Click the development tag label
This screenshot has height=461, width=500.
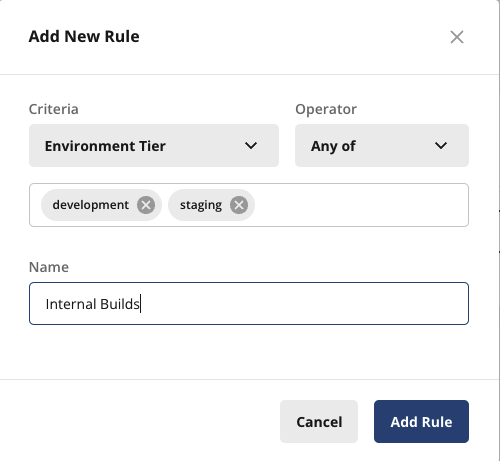point(91,205)
